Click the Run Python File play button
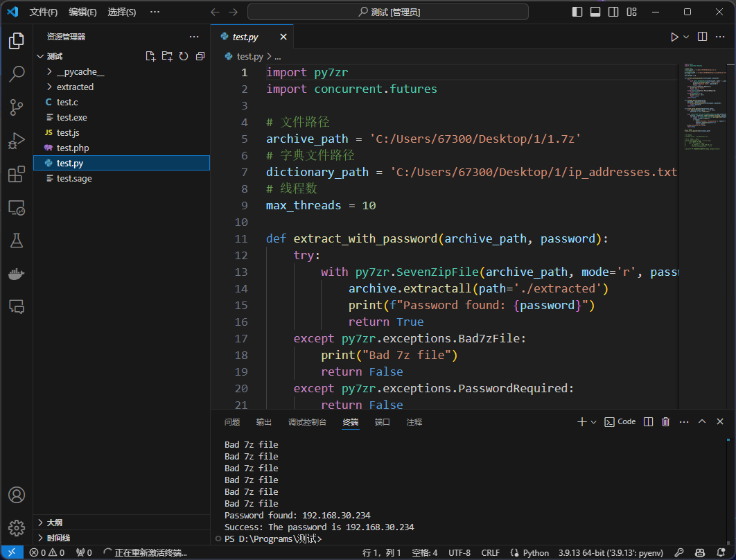Viewport: 736px width, 560px height. pyautogui.click(x=674, y=37)
